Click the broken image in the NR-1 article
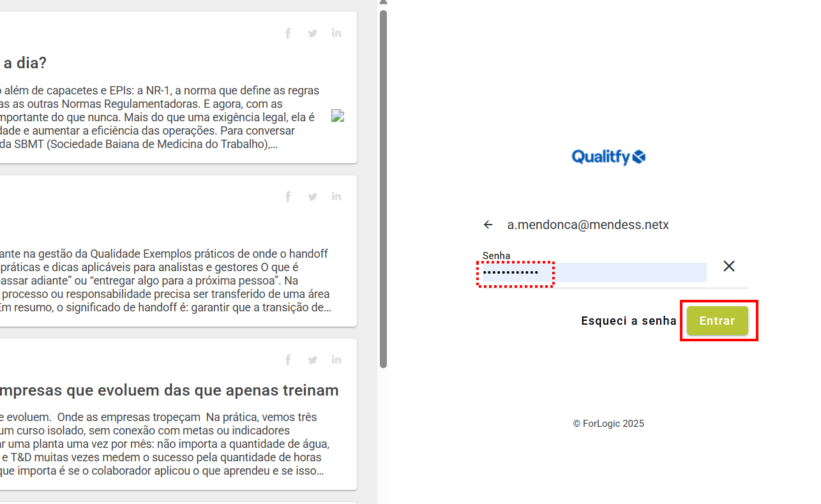Screen dimensions: 821x504 [338, 115]
